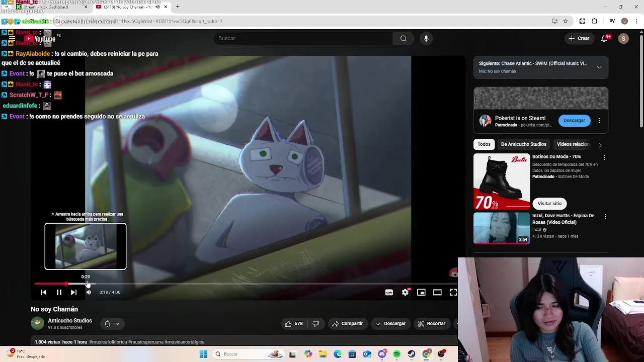Open the Chrome three-dot menu
Image resolution: width=644 pixels, height=362 pixels.
coord(637,21)
